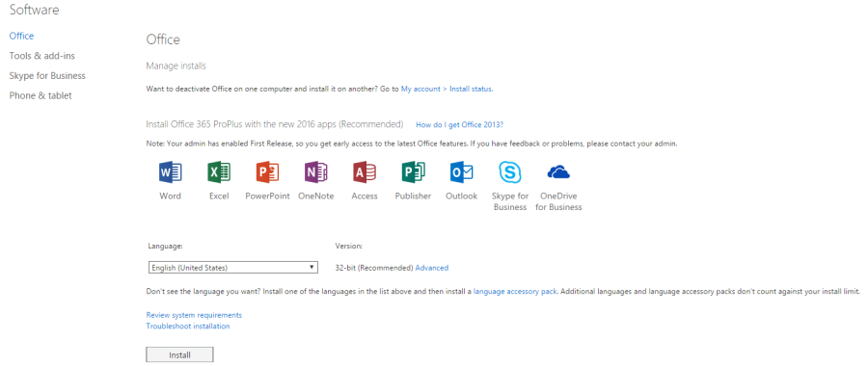Open Troubleshoot installation link

(x=188, y=327)
